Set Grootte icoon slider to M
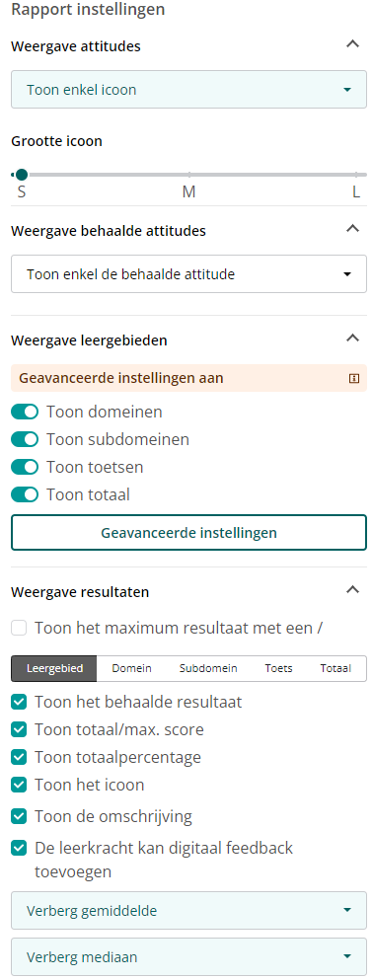The height and width of the screenshot is (980, 373). pos(189,175)
